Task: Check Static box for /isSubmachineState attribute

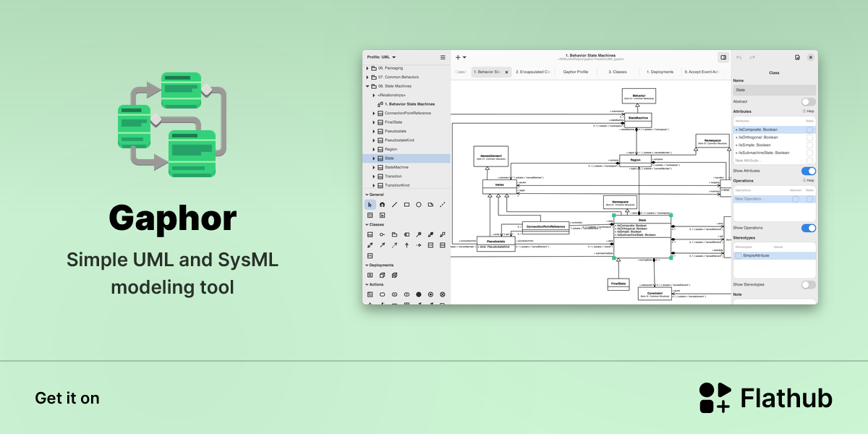Action: coord(810,153)
